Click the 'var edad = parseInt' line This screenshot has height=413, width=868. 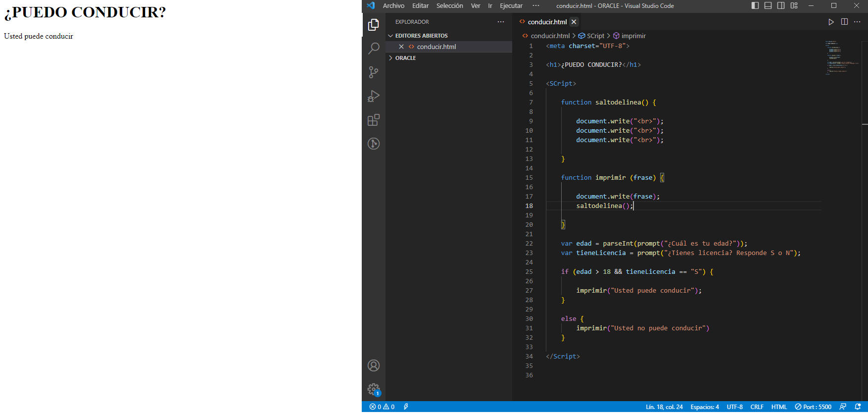(x=654, y=244)
